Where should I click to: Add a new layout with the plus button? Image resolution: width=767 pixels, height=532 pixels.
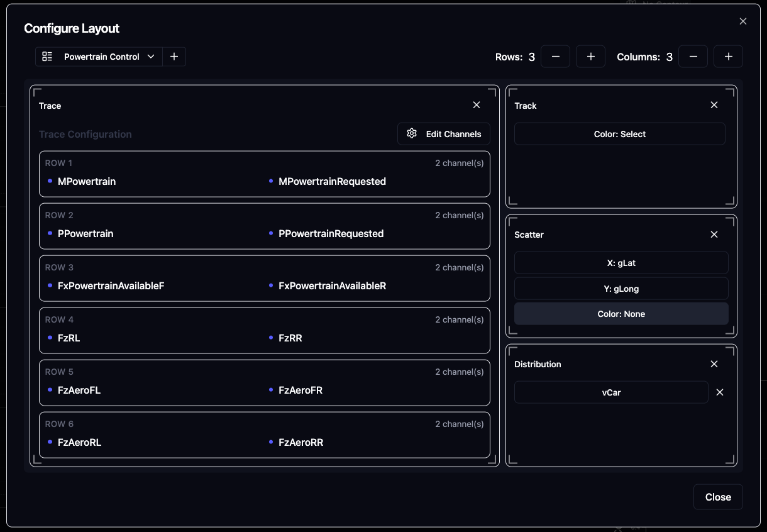[174, 57]
